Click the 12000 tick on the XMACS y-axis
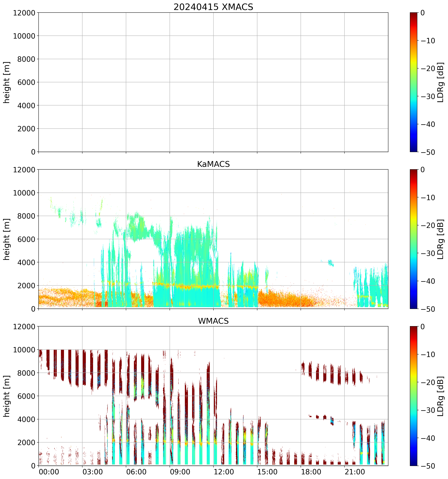The height and width of the screenshot is (479, 448). click(24, 13)
